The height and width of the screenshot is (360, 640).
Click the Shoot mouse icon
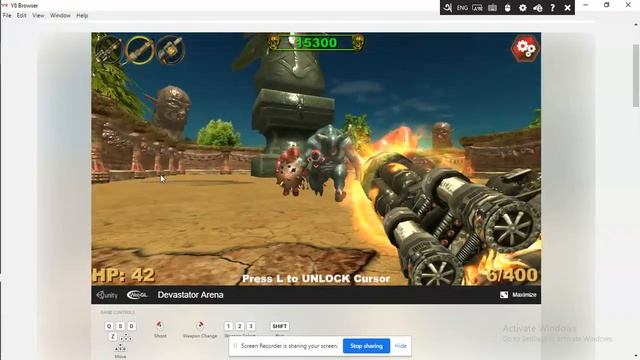[160, 325]
